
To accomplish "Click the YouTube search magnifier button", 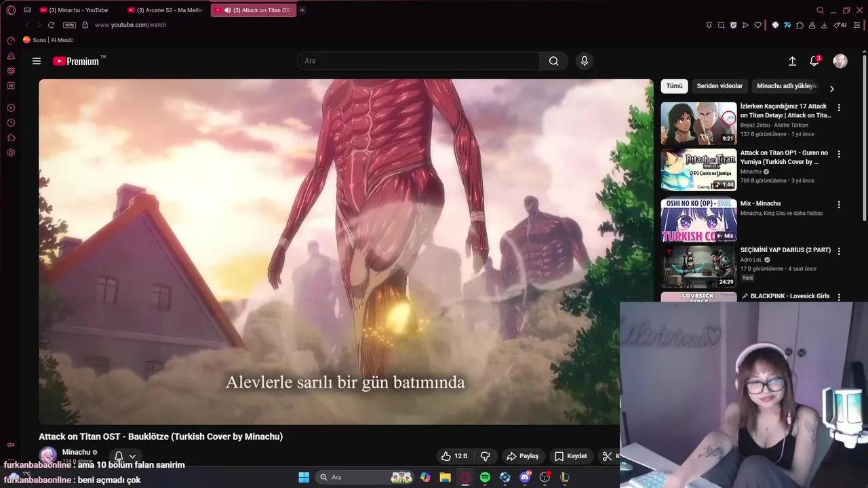I will (554, 61).
